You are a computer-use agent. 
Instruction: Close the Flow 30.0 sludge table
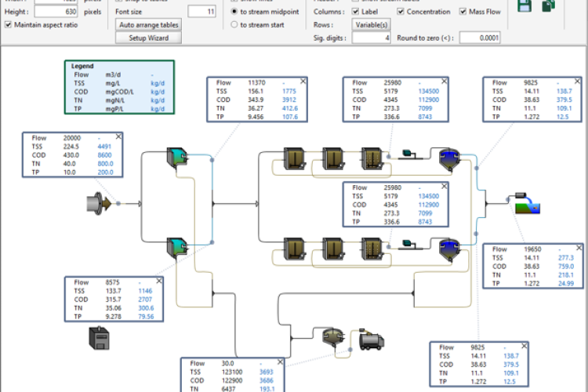pyautogui.click(x=280, y=362)
